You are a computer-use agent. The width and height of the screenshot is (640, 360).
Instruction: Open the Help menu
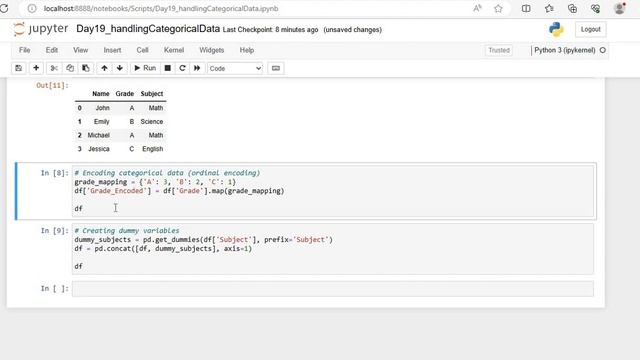(x=247, y=50)
